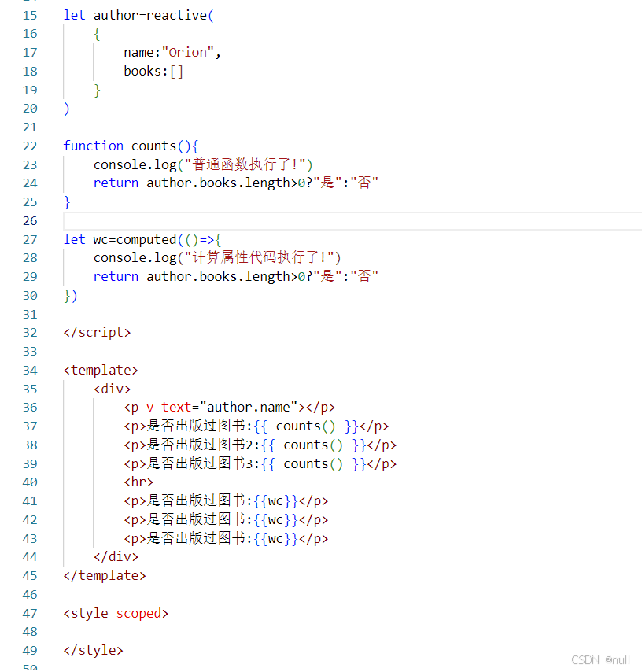Click line number 42 in the gutter
The image size is (642, 672).
point(30,520)
